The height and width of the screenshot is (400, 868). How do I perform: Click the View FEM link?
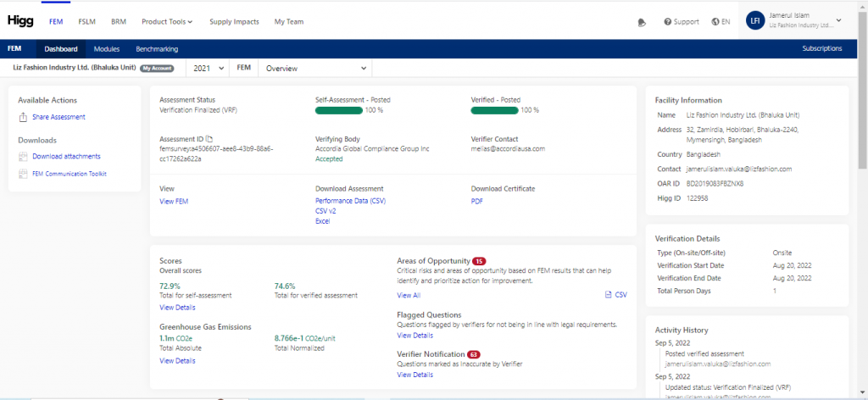pyautogui.click(x=174, y=202)
